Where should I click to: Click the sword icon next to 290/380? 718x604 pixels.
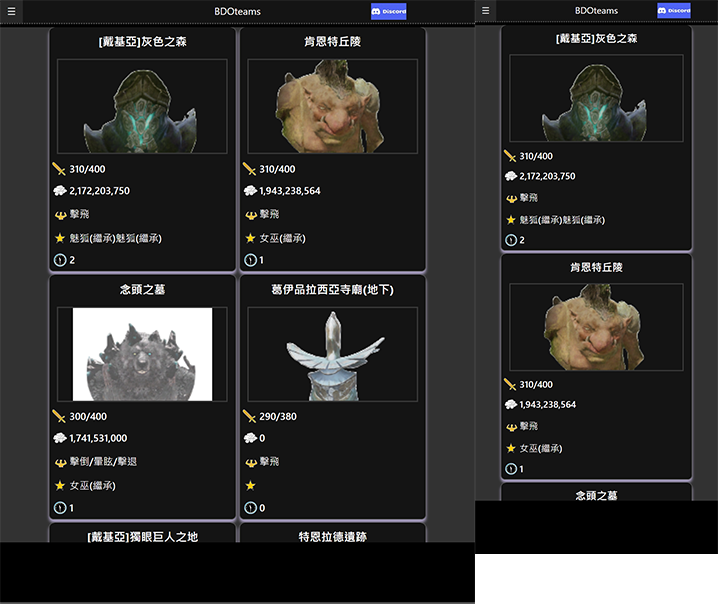tap(250, 417)
